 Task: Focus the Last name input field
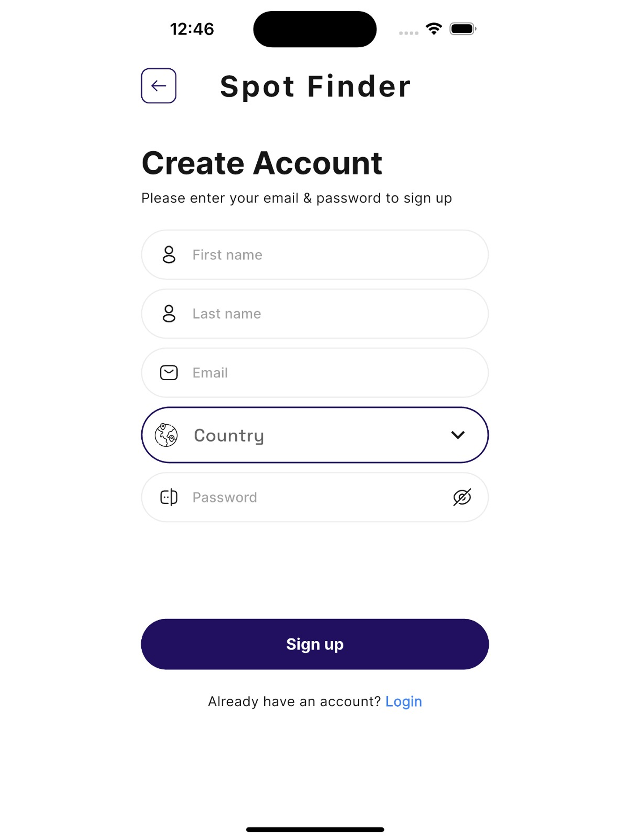click(x=315, y=314)
